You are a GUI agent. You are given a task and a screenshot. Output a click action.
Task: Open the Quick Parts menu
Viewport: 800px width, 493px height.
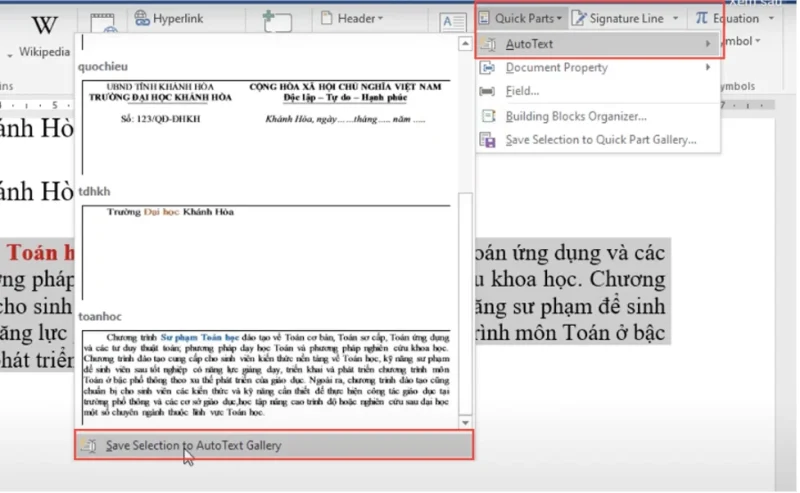pyautogui.click(x=521, y=18)
